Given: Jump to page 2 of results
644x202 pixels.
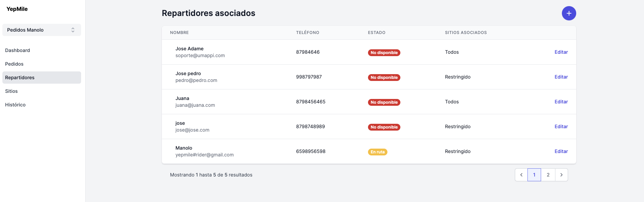Looking at the screenshot, I should point(548,175).
